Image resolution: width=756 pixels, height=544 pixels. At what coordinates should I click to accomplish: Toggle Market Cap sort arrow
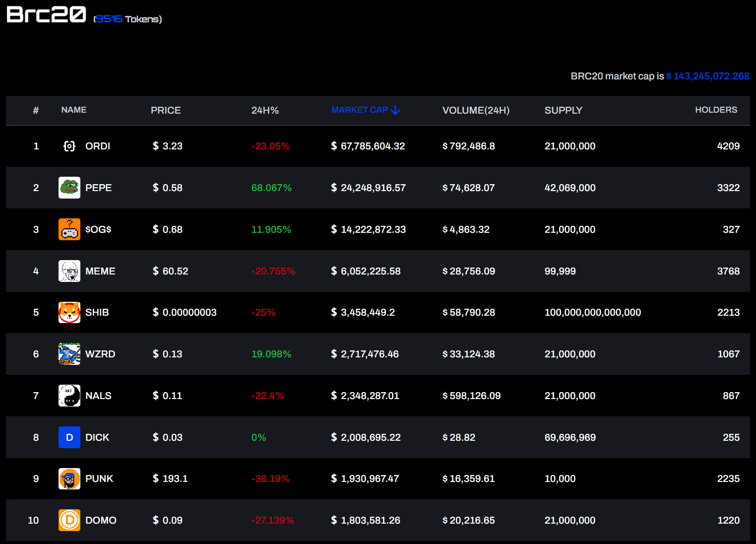pos(395,110)
